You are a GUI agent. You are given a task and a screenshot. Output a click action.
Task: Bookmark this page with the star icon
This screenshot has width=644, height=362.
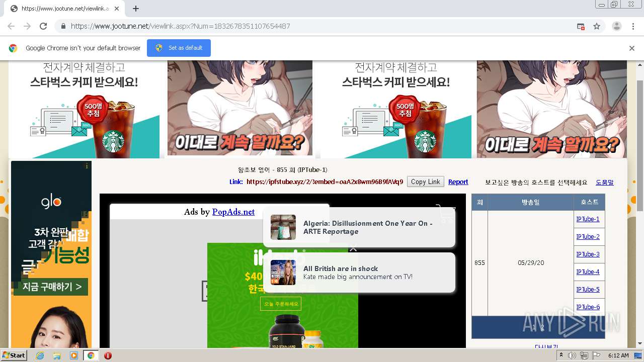tap(597, 26)
